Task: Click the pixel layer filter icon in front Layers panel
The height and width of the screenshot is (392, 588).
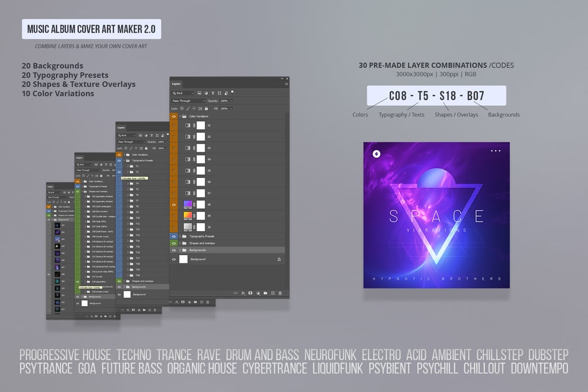Action: 200,93
